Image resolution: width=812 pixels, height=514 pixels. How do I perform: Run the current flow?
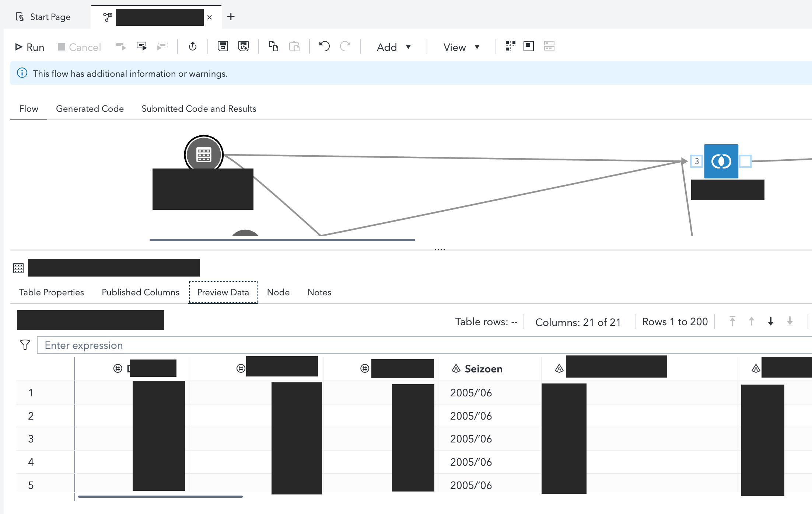(x=29, y=47)
